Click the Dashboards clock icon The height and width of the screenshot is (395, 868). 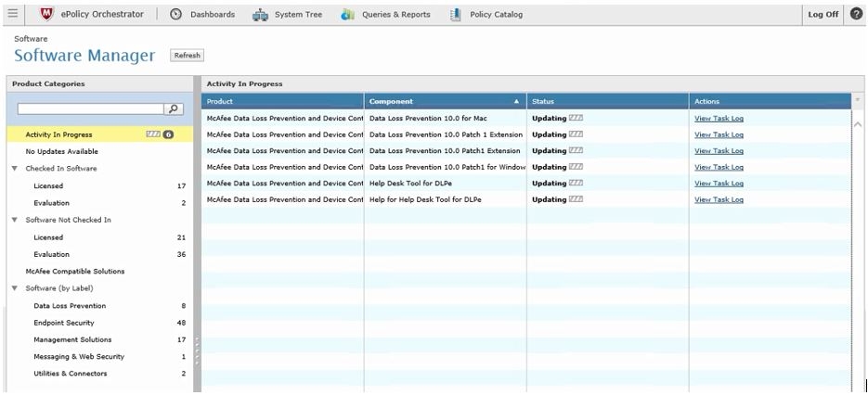pyautogui.click(x=176, y=14)
